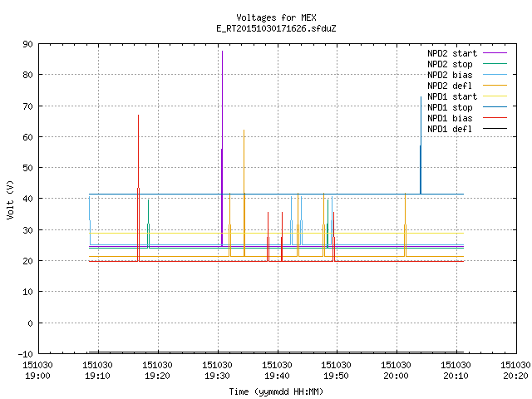The width and height of the screenshot is (532, 399).
Task: Click the y-axis tick label '60'
Action: 28,137
